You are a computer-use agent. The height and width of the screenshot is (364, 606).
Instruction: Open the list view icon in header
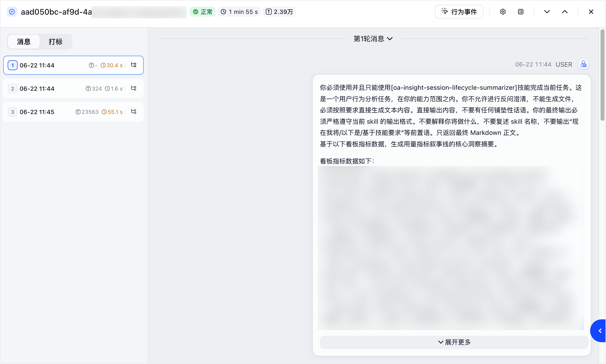coord(520,12)
